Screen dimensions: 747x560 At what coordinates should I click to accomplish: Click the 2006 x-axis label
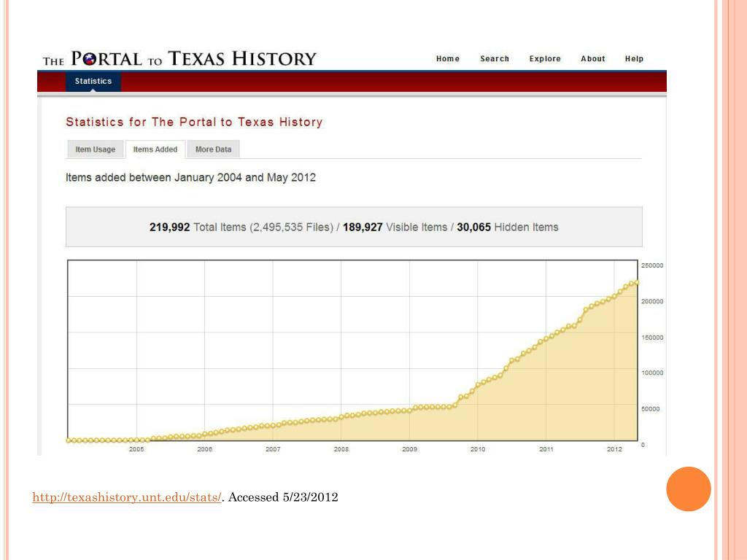tap(205, 449)
